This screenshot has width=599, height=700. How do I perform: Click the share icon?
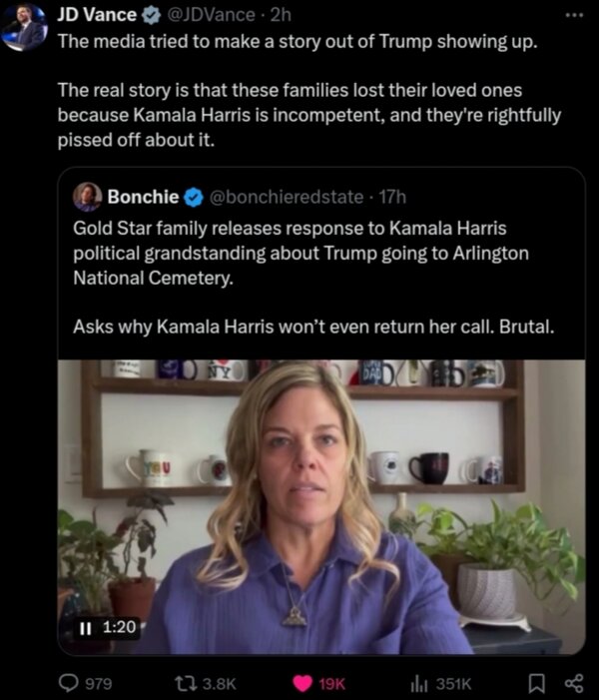point(571,683)
